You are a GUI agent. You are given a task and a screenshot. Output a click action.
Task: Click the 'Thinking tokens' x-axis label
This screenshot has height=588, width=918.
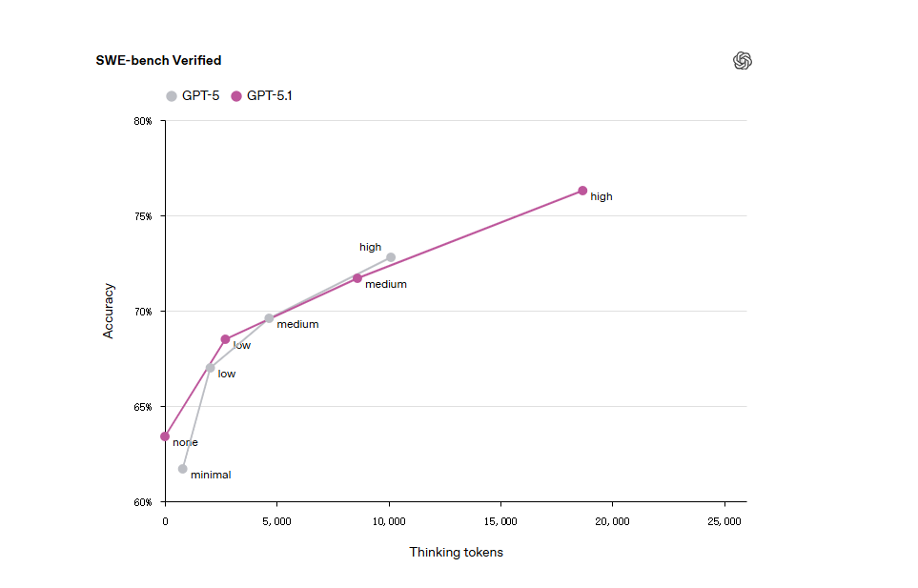point(456,553)
